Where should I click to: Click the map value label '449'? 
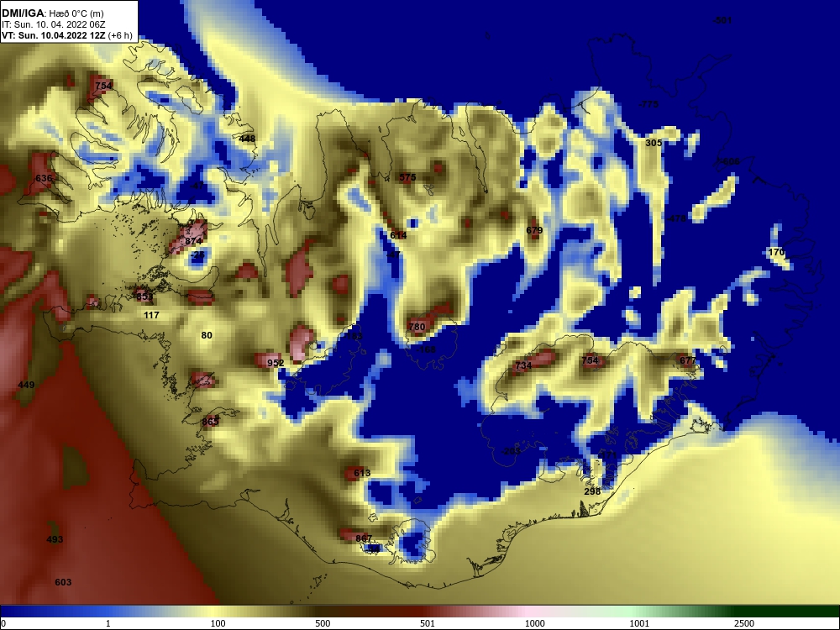[x=26, y=385]
